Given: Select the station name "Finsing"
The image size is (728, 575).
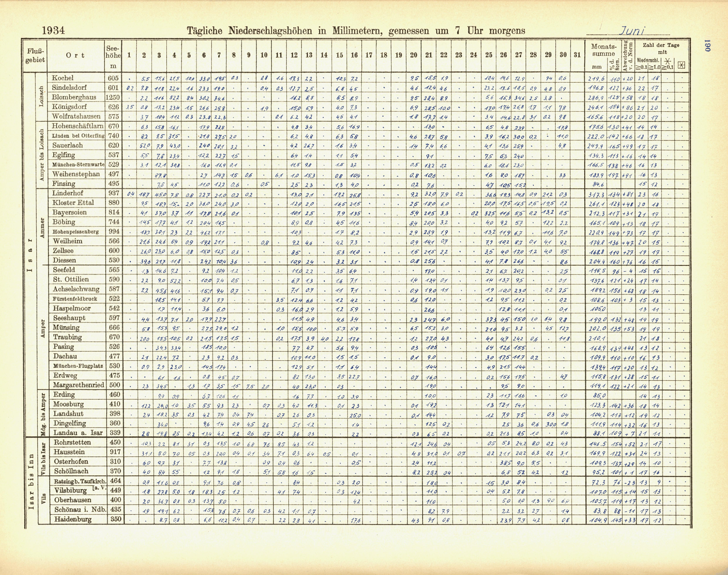Looking at the screenshot, I should (64, 184).
